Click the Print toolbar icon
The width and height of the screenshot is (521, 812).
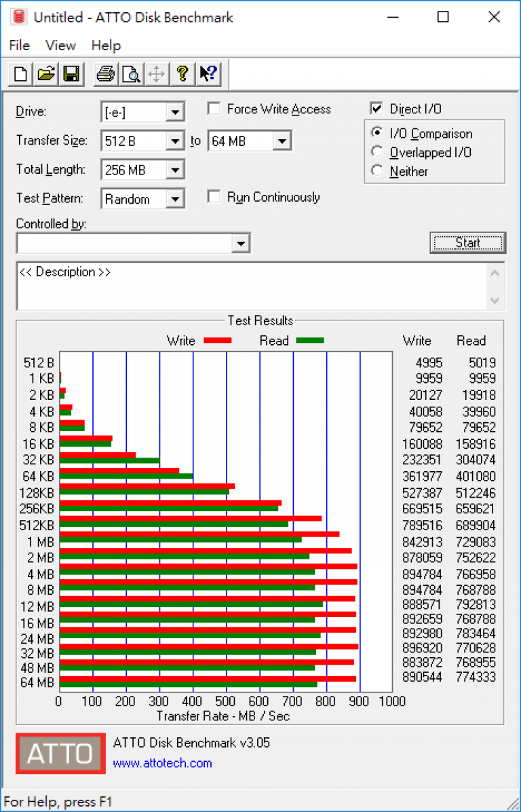pyautogui.click(x=106, y=74)
